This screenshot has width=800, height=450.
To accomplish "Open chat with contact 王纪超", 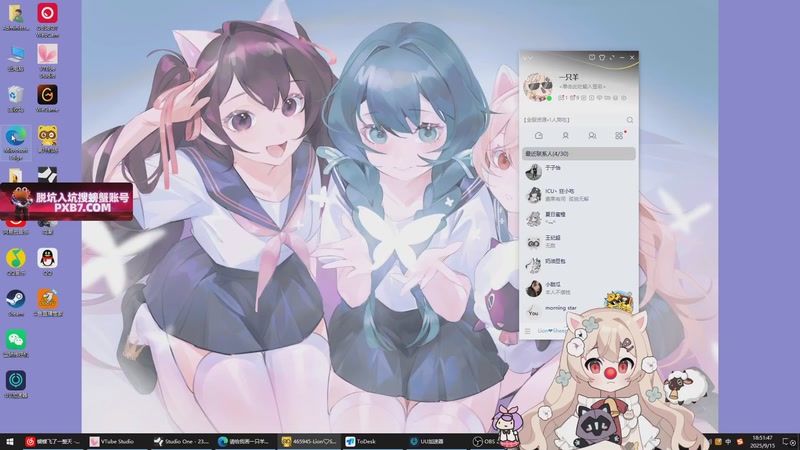I will [x=579, y=242].
